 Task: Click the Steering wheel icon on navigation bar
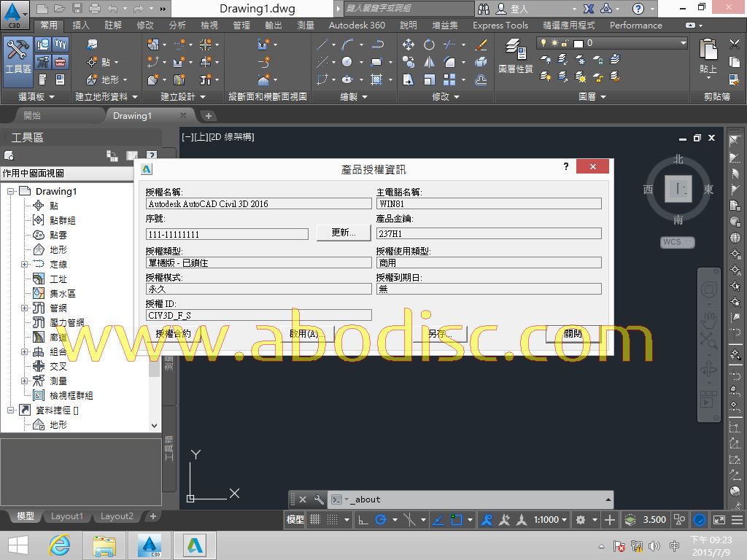(x=709, y=289)
